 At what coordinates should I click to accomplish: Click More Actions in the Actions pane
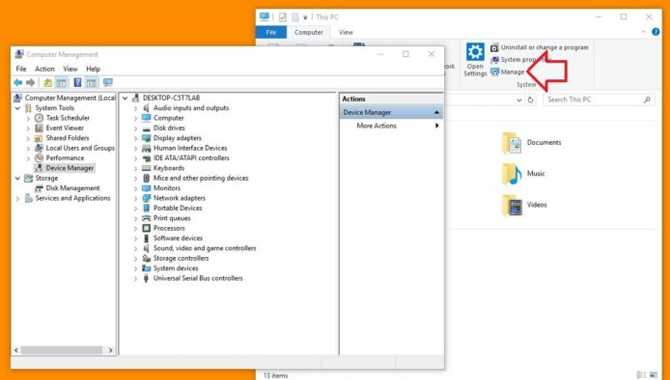[376, 126]
